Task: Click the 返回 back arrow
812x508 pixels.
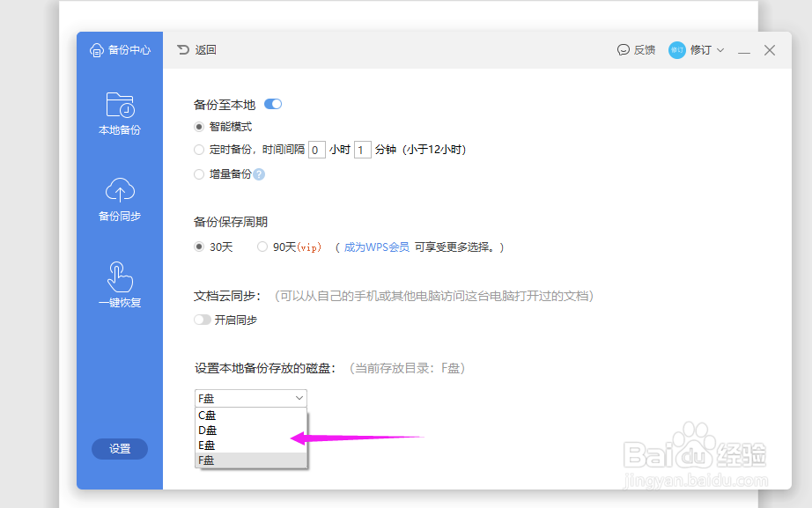Action: 183,49
